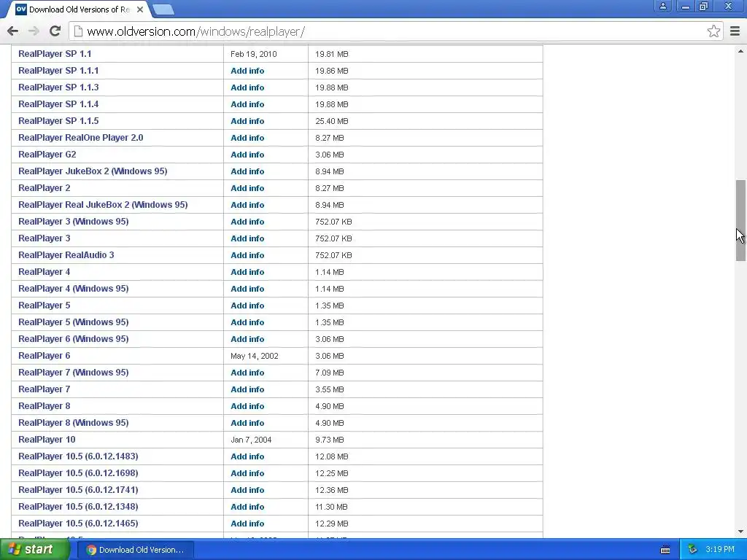Open RealPlayer 7 (Windows 95) link
This screenshot has height=560, width=747.
[x=74, y=373]
